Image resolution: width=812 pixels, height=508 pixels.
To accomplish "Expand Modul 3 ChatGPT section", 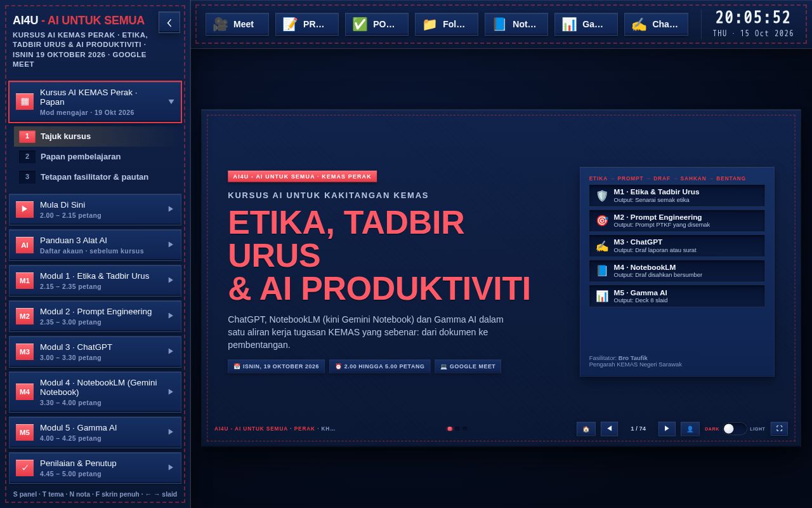I will tap(95, 351).
